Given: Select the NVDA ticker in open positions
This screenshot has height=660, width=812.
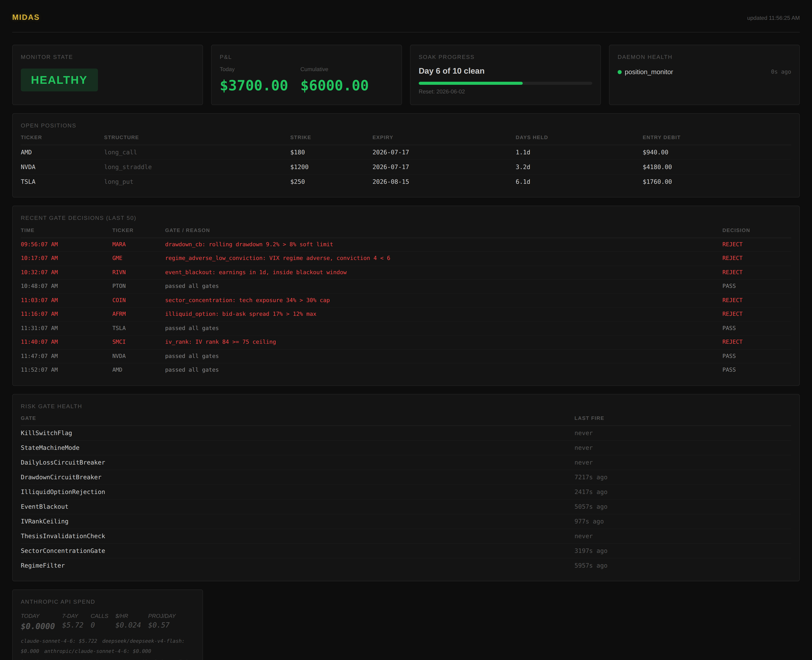Looking at the screenshot, I should 28,167.
